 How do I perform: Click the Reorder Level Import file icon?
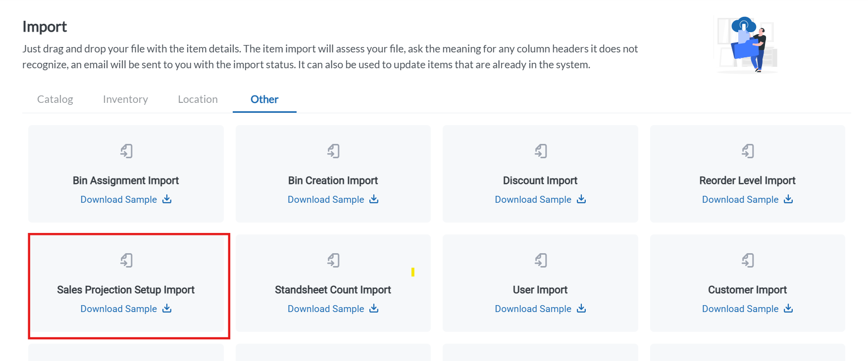pos(748,151)
